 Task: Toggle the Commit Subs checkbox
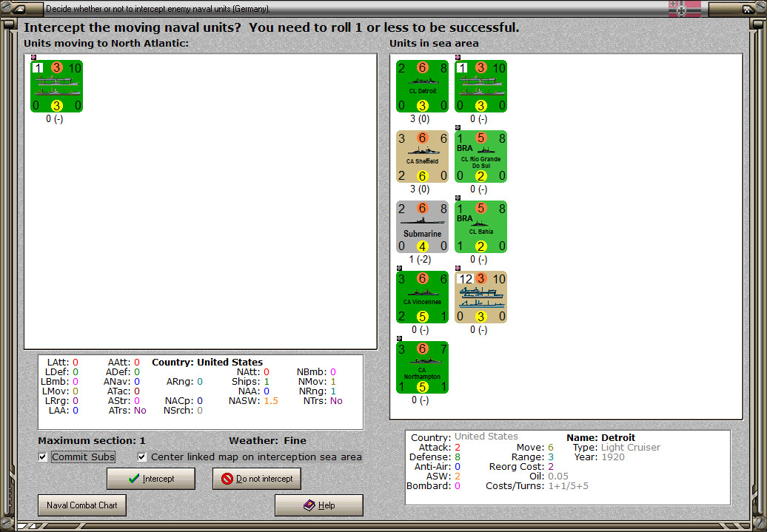[43, 457]
